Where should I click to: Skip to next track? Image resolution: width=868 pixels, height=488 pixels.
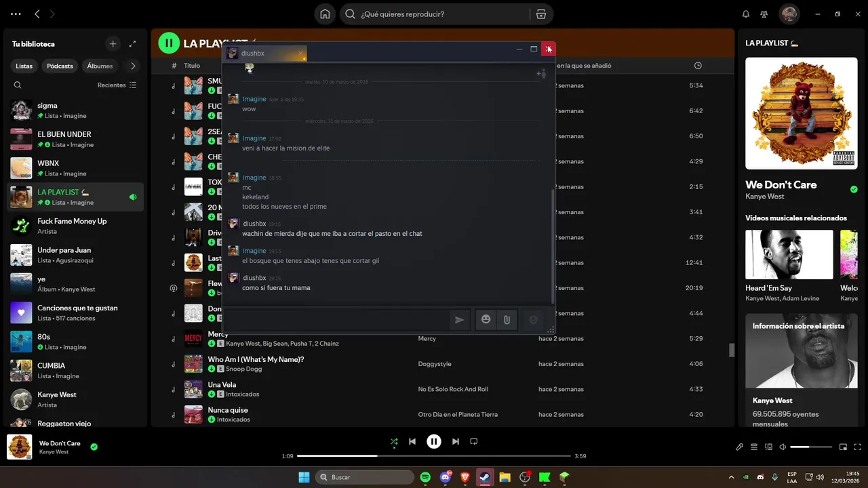pos(455,441)
